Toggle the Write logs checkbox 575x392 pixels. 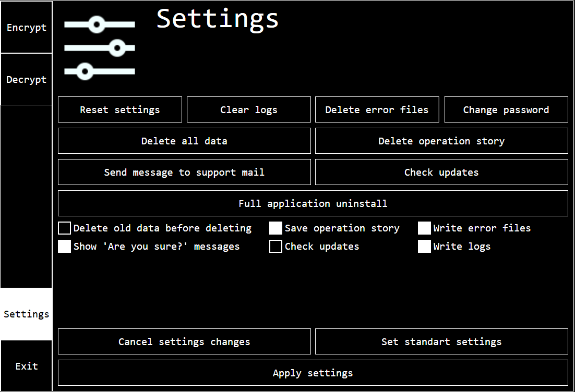tap(424, 246)
